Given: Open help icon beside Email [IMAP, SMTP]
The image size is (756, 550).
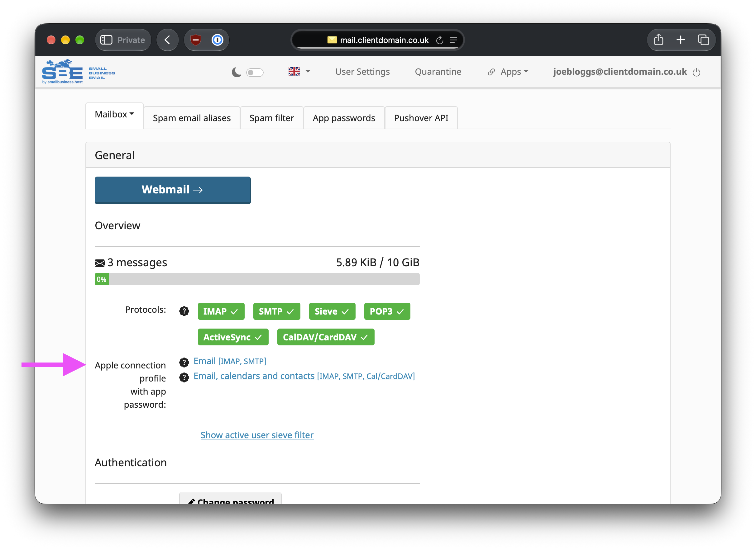Looking at the screenshot, I should pyautogui.click(x=184, y=362).
